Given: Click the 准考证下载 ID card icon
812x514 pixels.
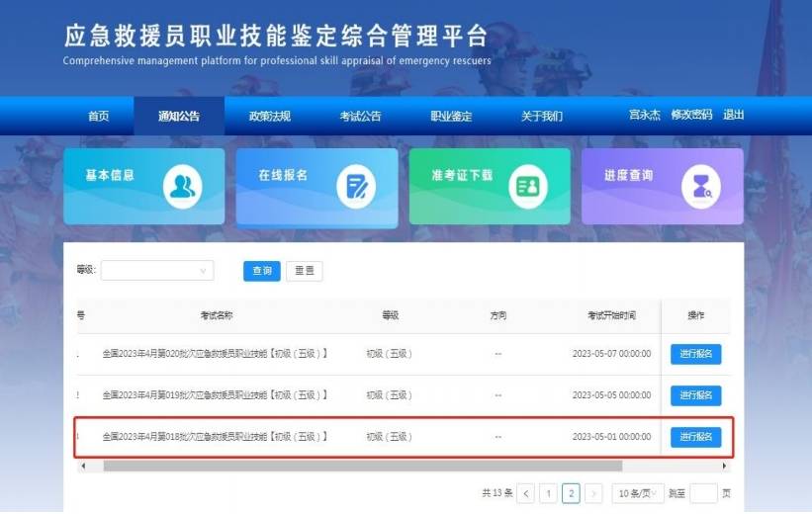Looking at the screenshot, I should coord(528,186).
